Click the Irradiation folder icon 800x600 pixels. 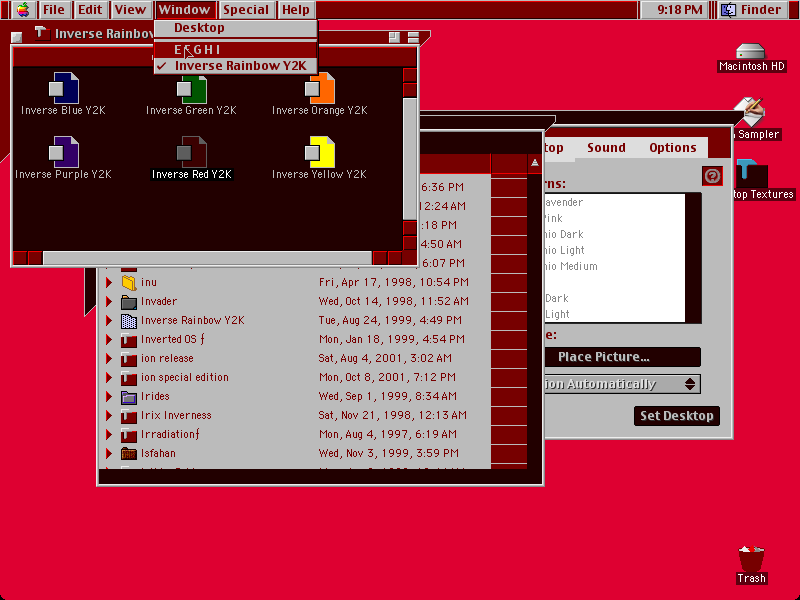point(129,435)
